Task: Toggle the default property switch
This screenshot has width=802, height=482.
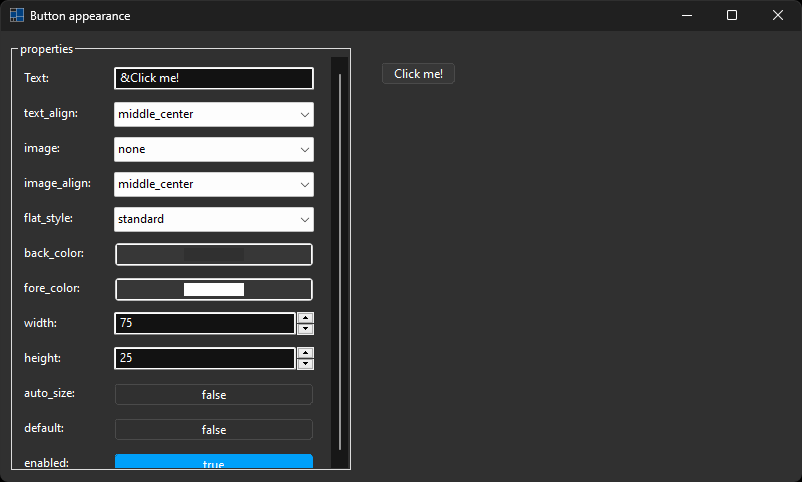Action: click(x=214, y=430)
